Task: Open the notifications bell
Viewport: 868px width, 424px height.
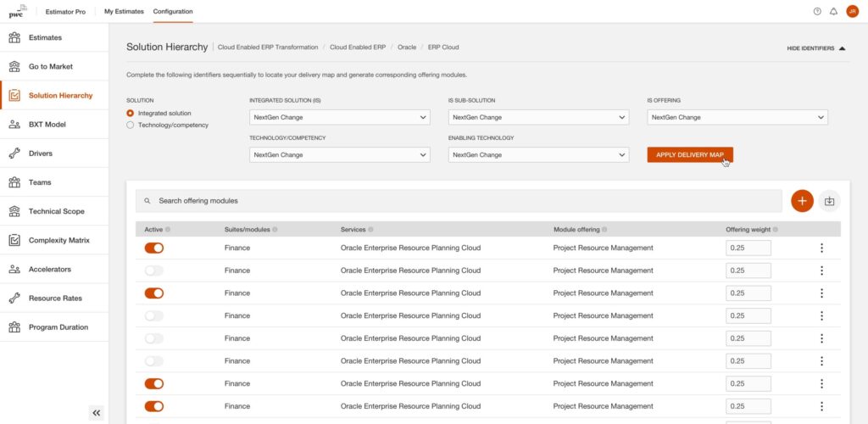Action: tap(834, 12)
